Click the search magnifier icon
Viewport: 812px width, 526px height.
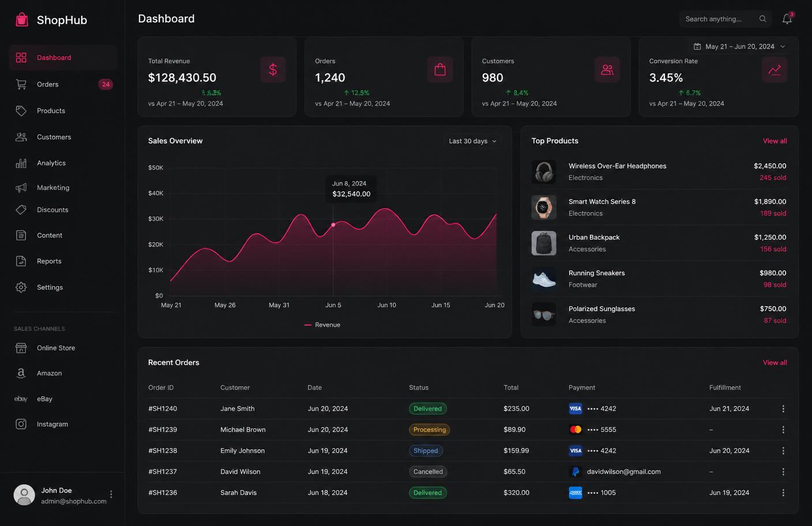click(762, 19)
